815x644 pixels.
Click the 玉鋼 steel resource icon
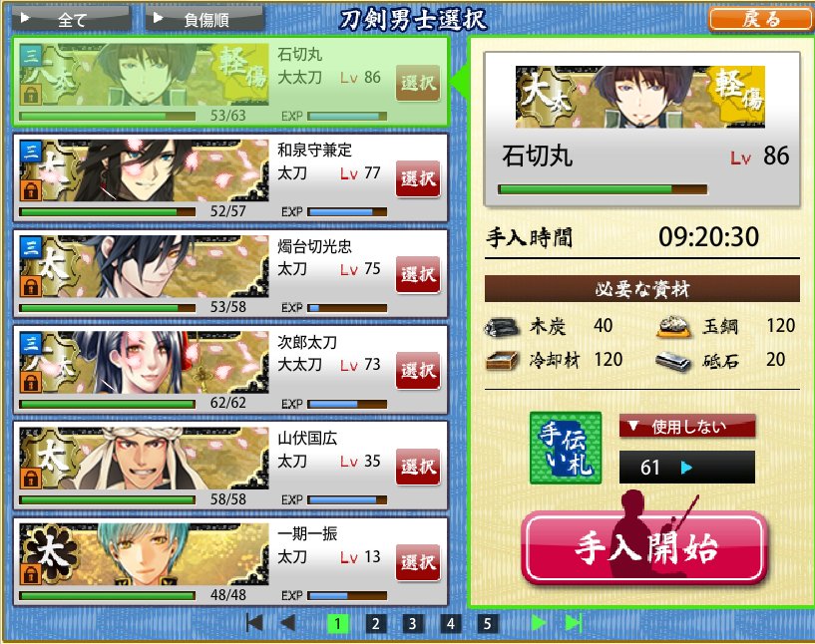click(674, 327)
